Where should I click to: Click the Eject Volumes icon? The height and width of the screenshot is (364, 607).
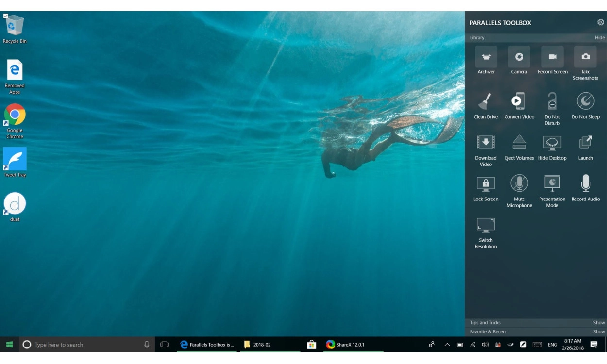tap(519, 143)
